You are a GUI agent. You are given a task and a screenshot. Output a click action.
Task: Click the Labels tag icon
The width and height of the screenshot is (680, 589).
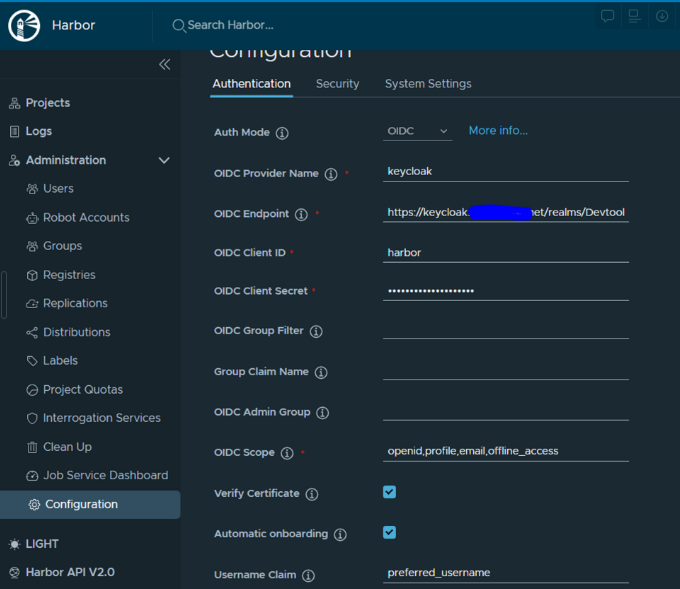32,361
